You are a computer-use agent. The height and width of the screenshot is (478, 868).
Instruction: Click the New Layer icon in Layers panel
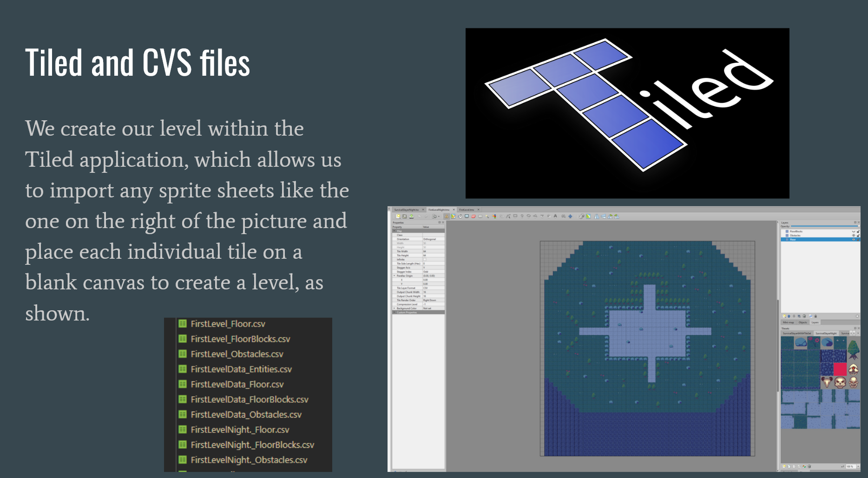pyautogui.click(x=784, y=316)
